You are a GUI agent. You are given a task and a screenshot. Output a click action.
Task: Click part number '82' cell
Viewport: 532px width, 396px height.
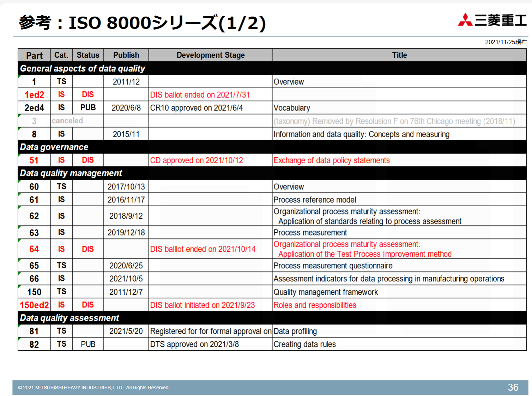click(34, 345)
